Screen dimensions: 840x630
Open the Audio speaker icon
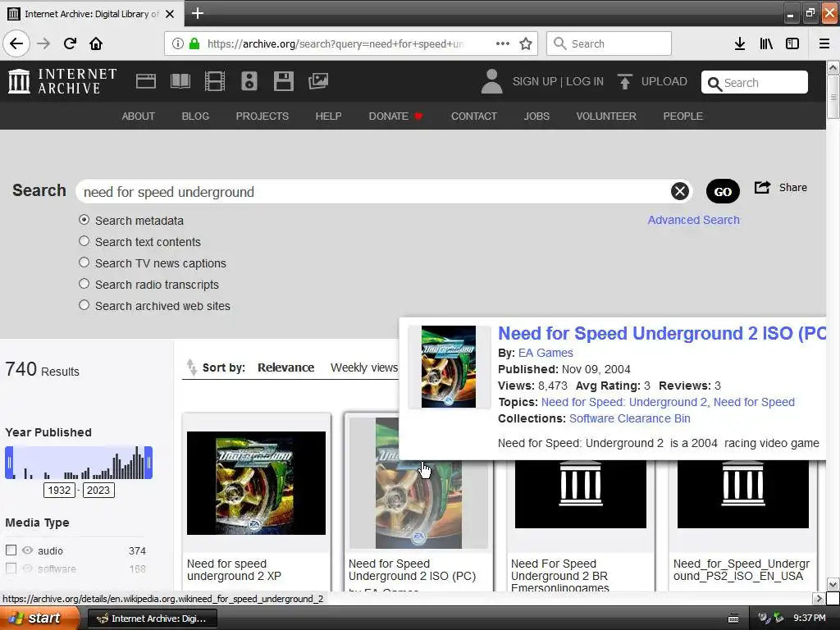tap(249, 81)
